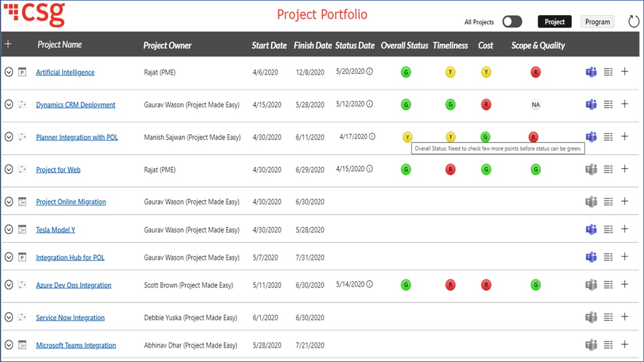
Task: Open Teams icon for Integration Hub for POL
Action: 591,257
